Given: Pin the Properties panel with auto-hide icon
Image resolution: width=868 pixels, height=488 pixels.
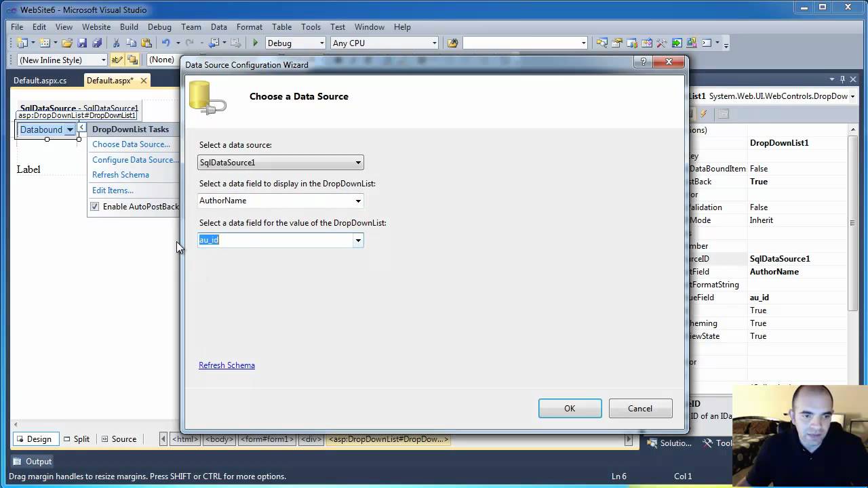Looking at the screenshot, I should (842, 79).
